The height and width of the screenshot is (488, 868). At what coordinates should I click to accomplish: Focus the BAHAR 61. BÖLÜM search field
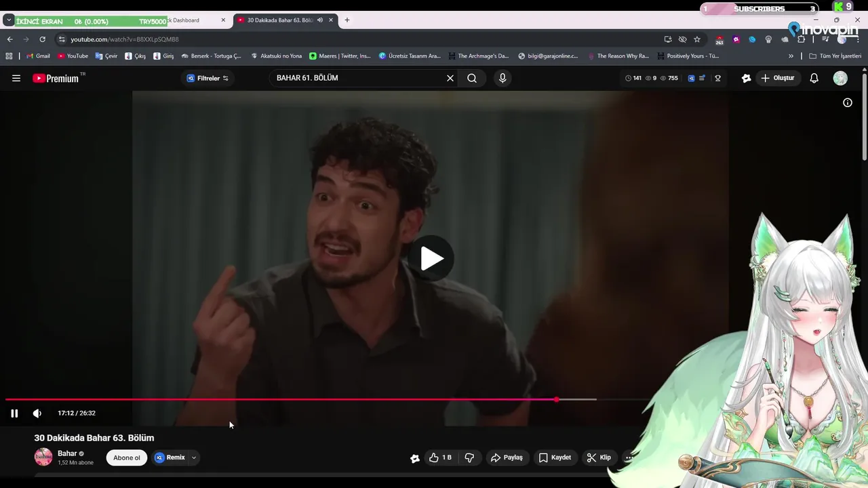(x=359, y=78)
